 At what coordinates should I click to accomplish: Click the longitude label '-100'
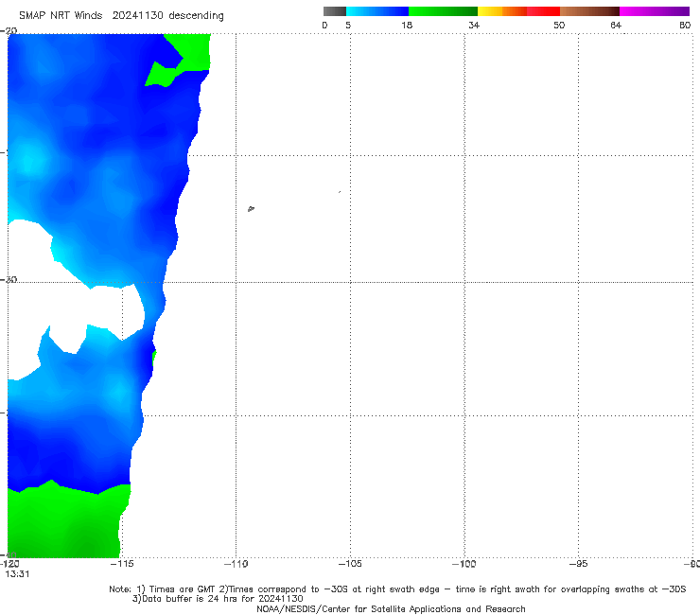[x=464, y=564]
